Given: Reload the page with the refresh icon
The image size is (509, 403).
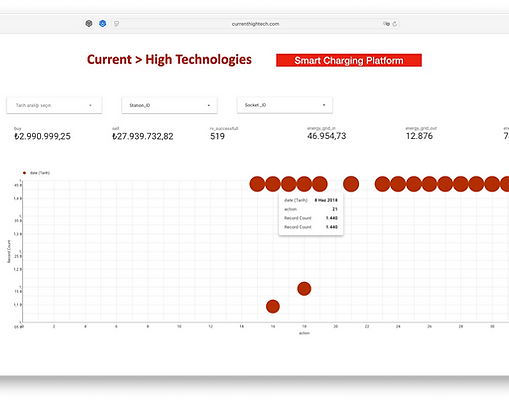Looking at the screenshot, I should [395, 24].
